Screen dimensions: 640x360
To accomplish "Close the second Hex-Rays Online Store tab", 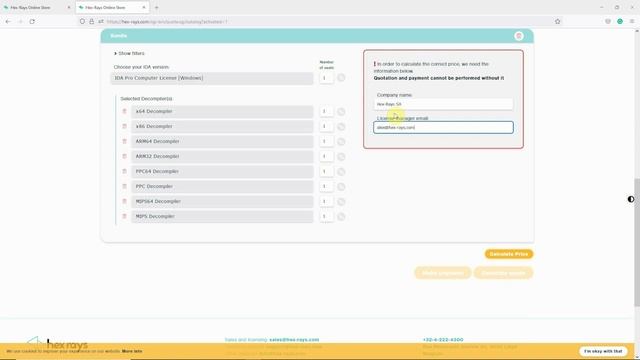I will click(144, 7).
